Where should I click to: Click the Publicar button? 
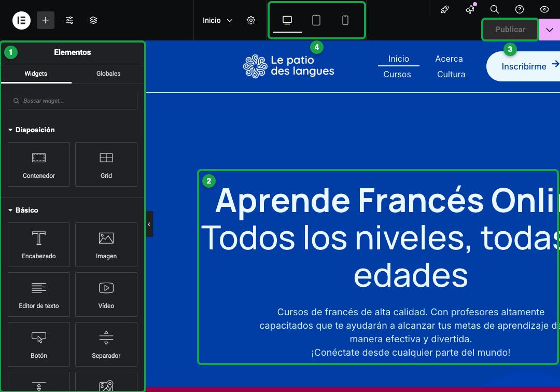[x=510, y=30]
